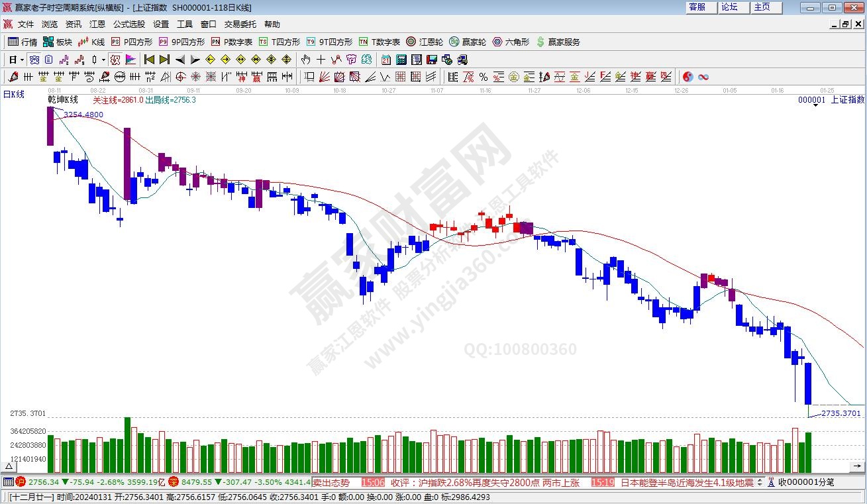Select the hand pan tool
The height and width of the screenshot is (504, 867).
(306, 60)
